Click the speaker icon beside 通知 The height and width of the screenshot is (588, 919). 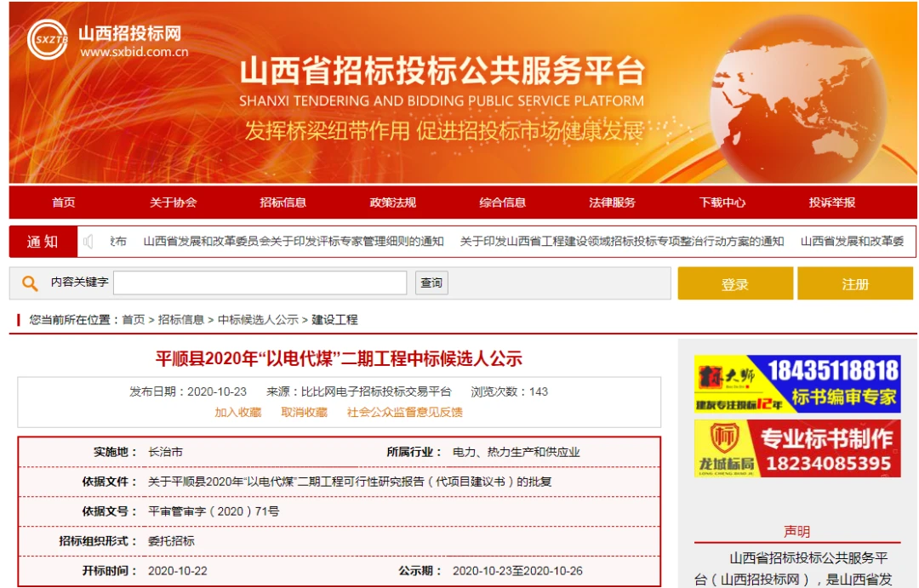88,242
